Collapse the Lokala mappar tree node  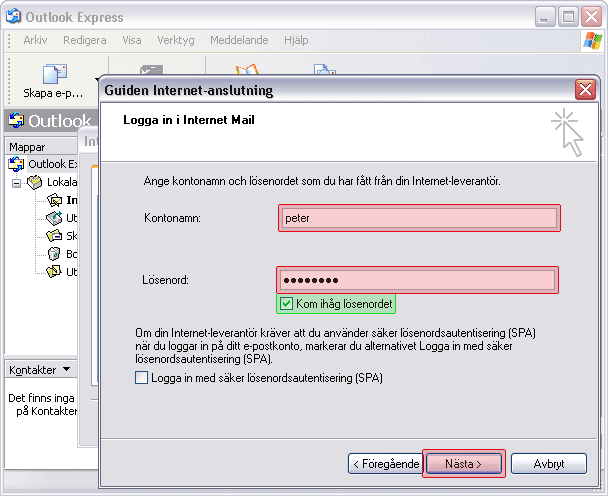point(17,183)
